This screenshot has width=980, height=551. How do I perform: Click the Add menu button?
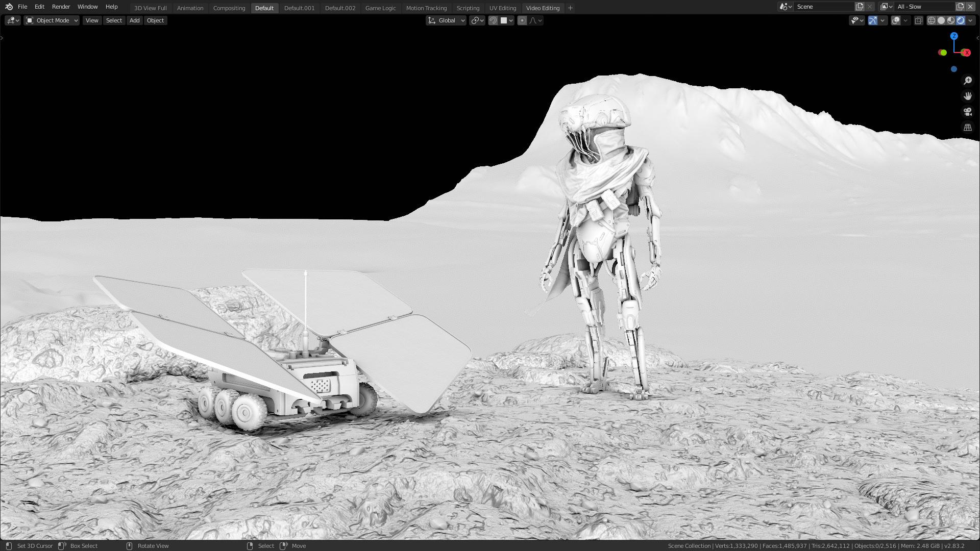click(134, 20)
